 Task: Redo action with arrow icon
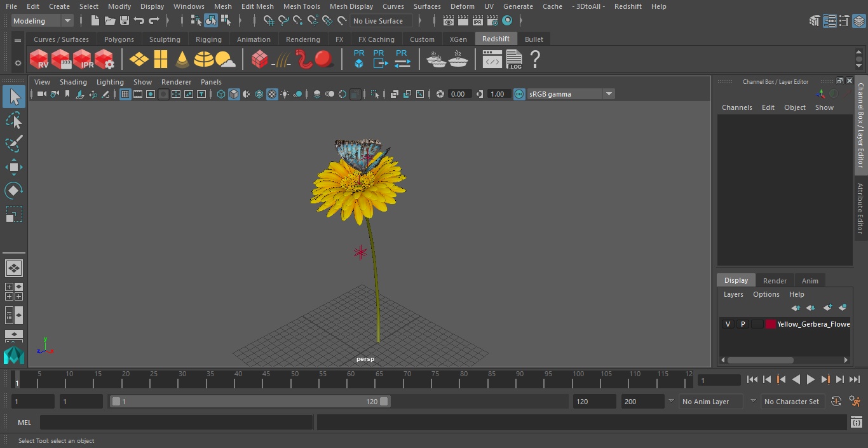click(154, 21)
